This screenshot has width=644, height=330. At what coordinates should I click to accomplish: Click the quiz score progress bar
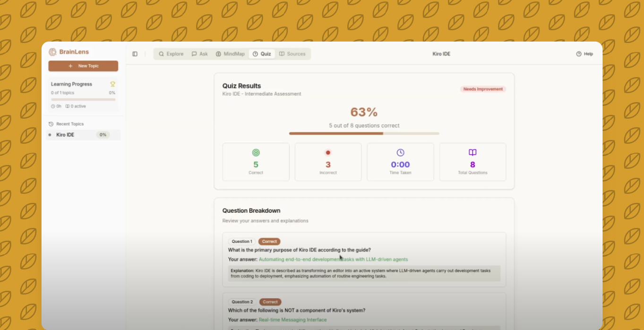[x=364, y=133]
